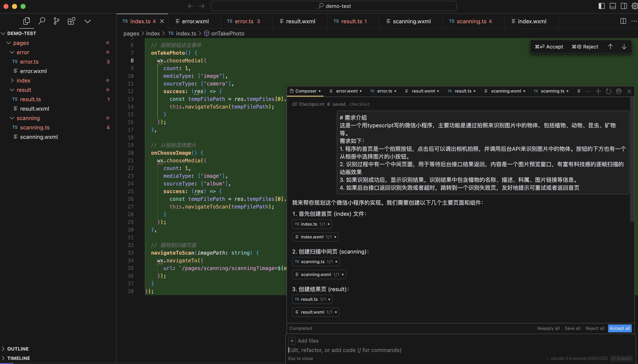Screen dimensions: 638x364
Task: Click the pages breadcrumb segment
Action: (131, 33)
